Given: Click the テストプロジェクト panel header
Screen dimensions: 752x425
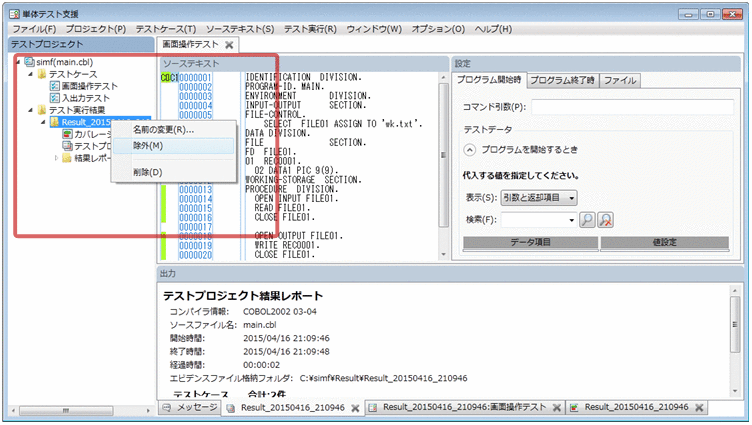Looking at the screenshot, I should point(81,45).
